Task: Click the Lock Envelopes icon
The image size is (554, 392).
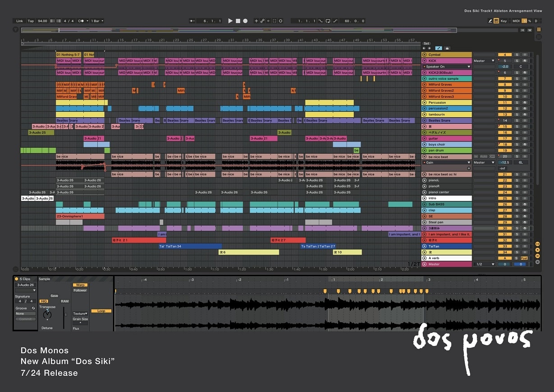Action: 447,48
